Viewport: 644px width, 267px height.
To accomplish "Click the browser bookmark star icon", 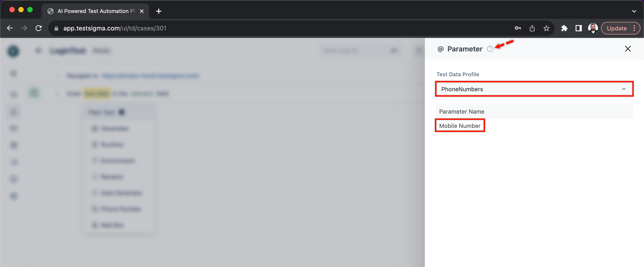I will point(546,28).
